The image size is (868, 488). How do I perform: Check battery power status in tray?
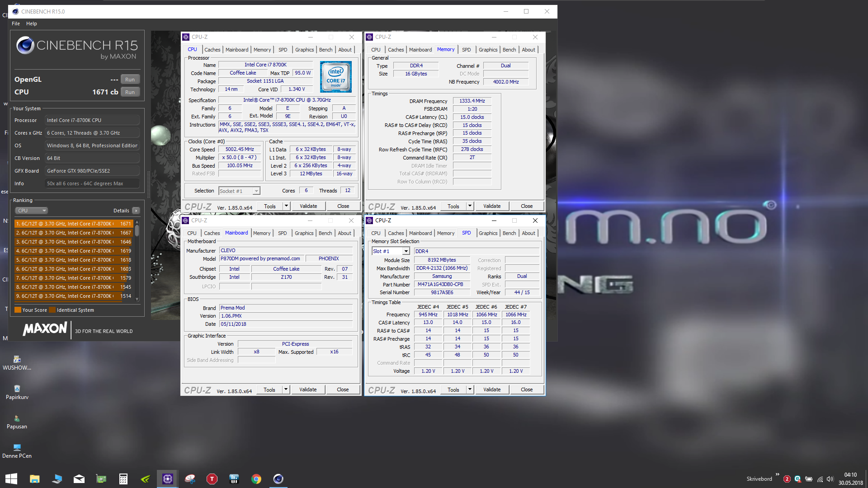809,479
